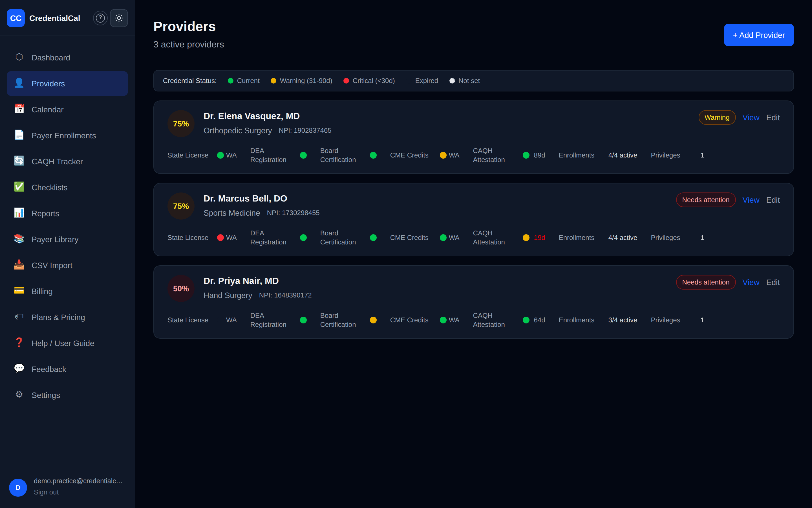Open Payer Library

(67, 240)
